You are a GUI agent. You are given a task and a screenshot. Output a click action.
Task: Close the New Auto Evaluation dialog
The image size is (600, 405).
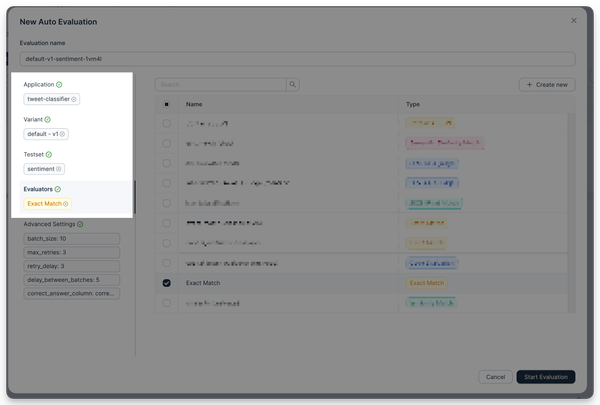[573, 20]
